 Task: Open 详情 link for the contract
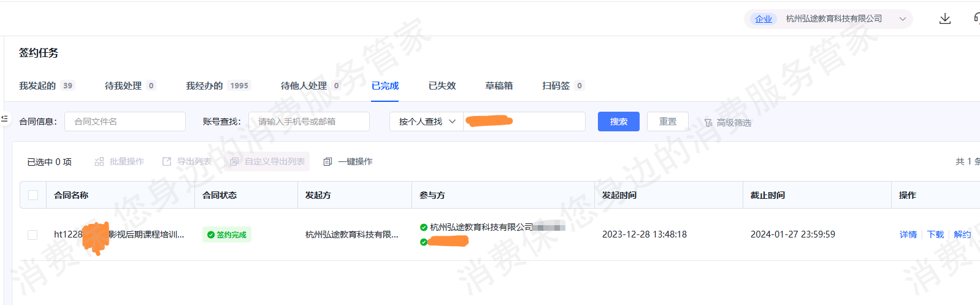pyautogui.click(x=908, y=234)
